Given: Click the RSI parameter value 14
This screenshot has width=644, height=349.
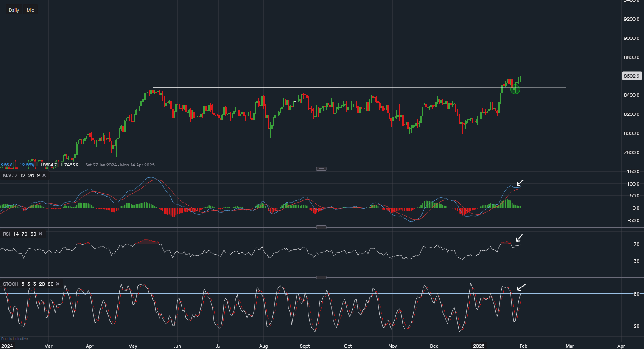Looking at the screenshot, I should [16, 234].
